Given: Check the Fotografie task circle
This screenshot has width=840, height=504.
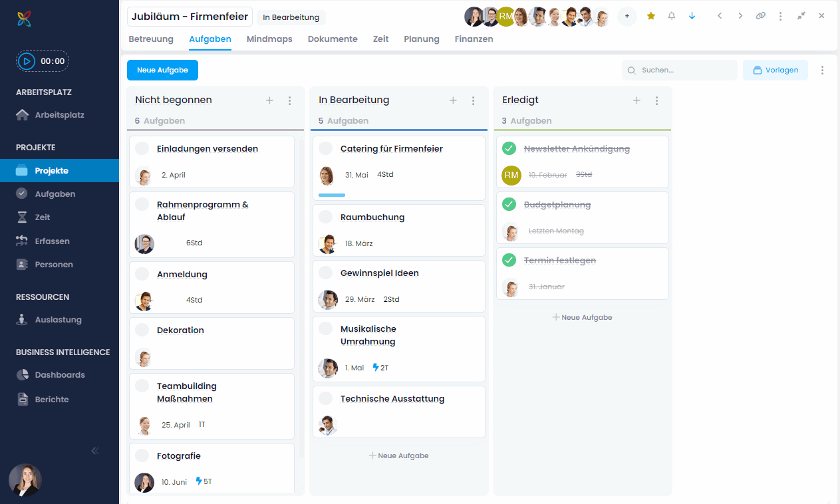Looking at the screenshot, I should pos(142,455).
